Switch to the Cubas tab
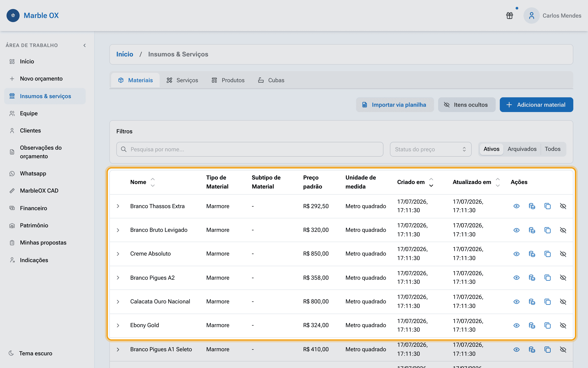Screen dimensions: 588x368 point(271,80)
